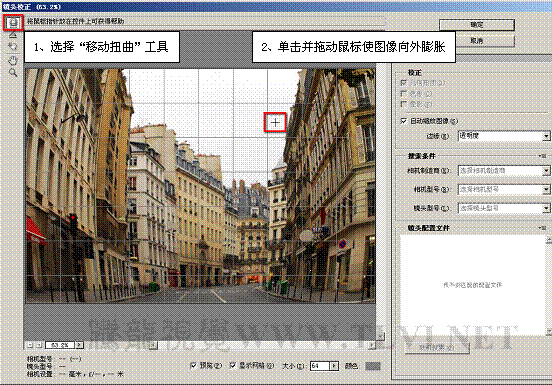Click the zoom percentage field showing 63.2%

click(x=60, y=345)
